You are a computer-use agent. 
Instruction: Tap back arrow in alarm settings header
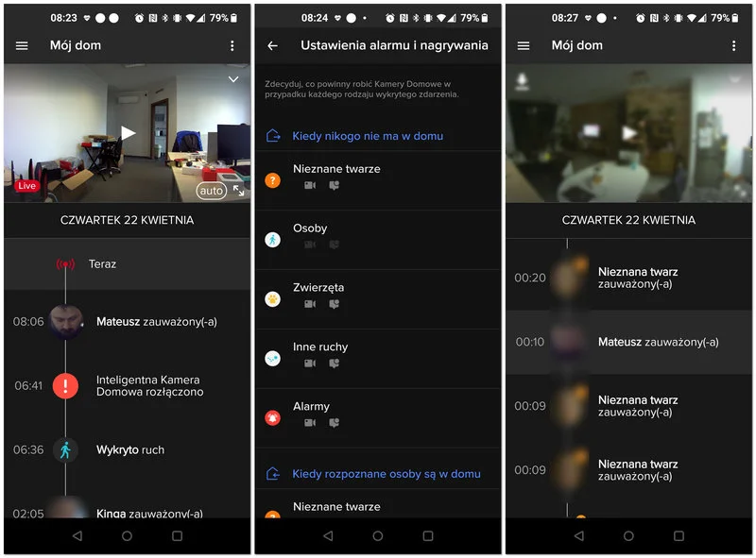273,45
